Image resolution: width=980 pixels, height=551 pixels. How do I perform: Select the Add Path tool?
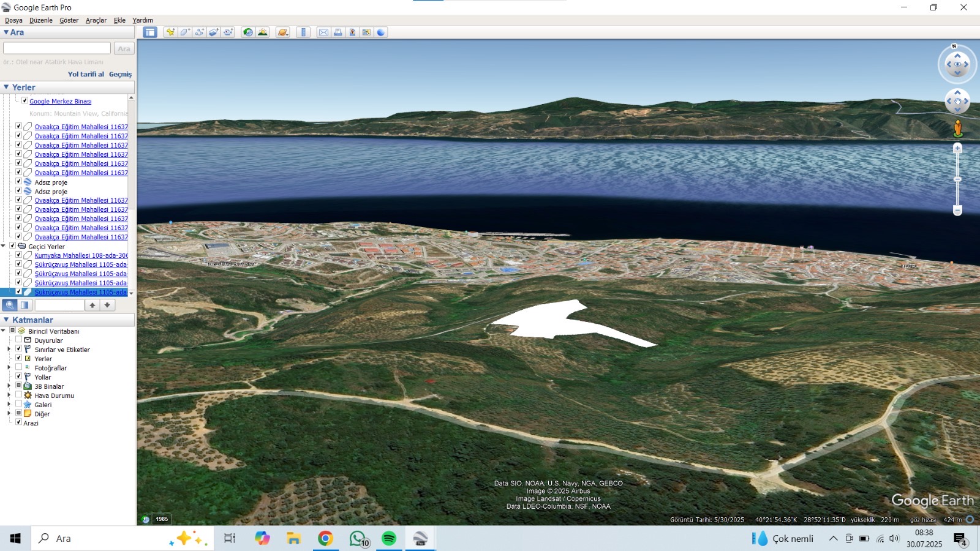pos(199,32)
